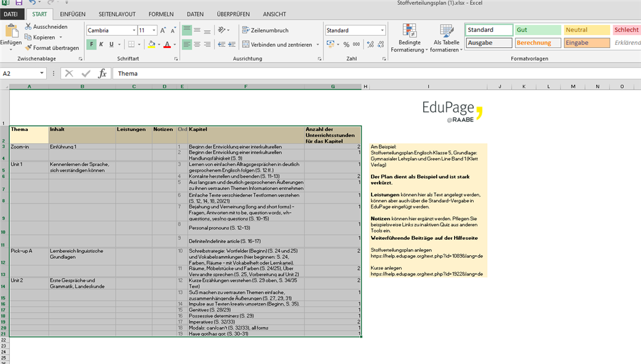Click the Einfügen paste clipboard icon

click(12, 31)
